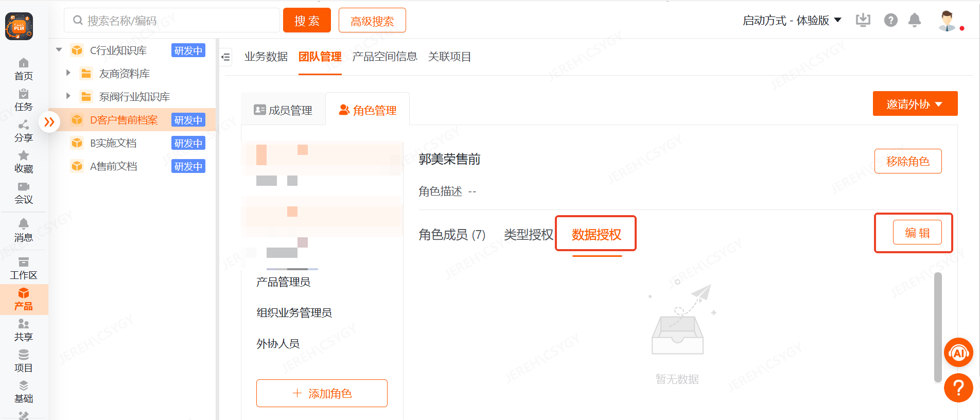980x420 pixels.
Task: Collapse the C行业知识库 tree node
Action: point(59,50)
